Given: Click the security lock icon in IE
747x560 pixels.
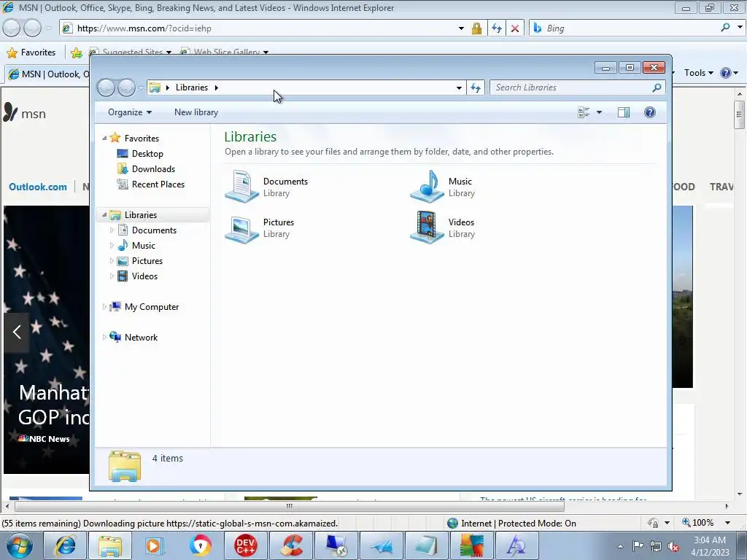Looking at the screenshot, I should click(476, 28).
